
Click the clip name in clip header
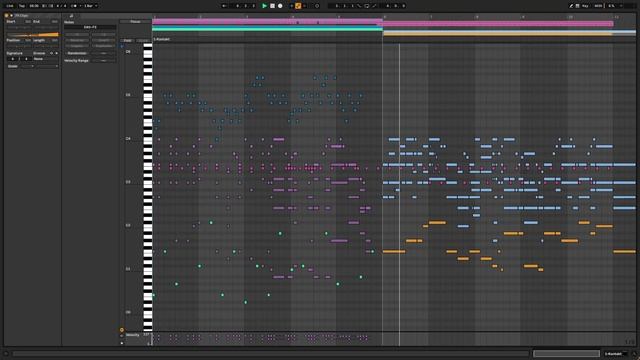tap(22, 16)
